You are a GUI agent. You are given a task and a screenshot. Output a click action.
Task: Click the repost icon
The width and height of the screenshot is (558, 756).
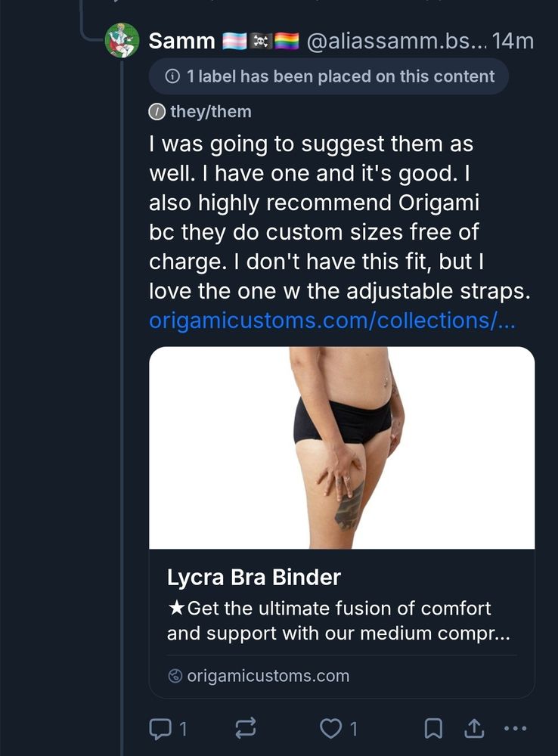(244, 728)
